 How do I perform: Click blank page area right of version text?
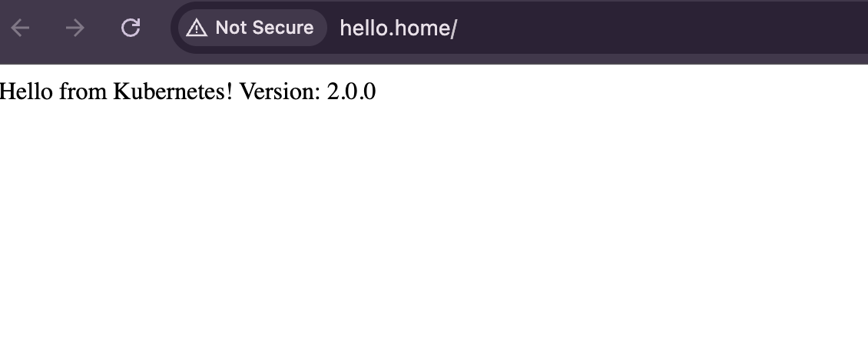(615, 92)
